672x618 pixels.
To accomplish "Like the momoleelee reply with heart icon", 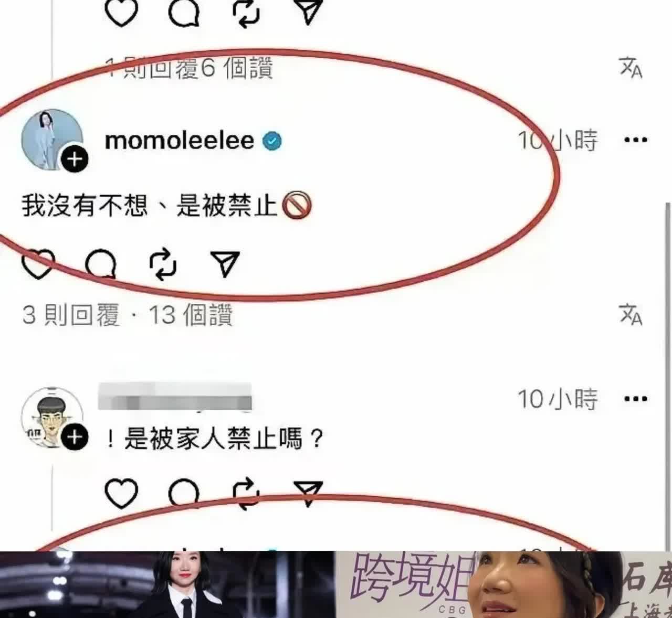I will [38, 263].
